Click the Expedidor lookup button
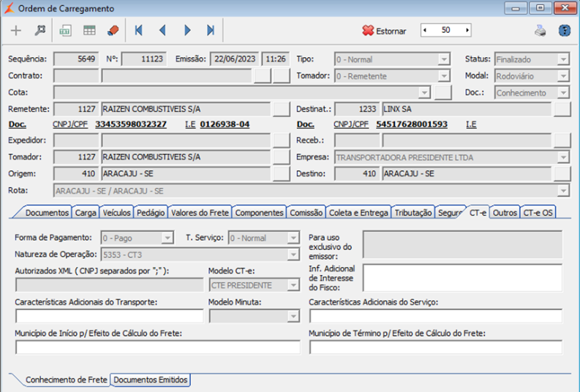 coord(281,140)
